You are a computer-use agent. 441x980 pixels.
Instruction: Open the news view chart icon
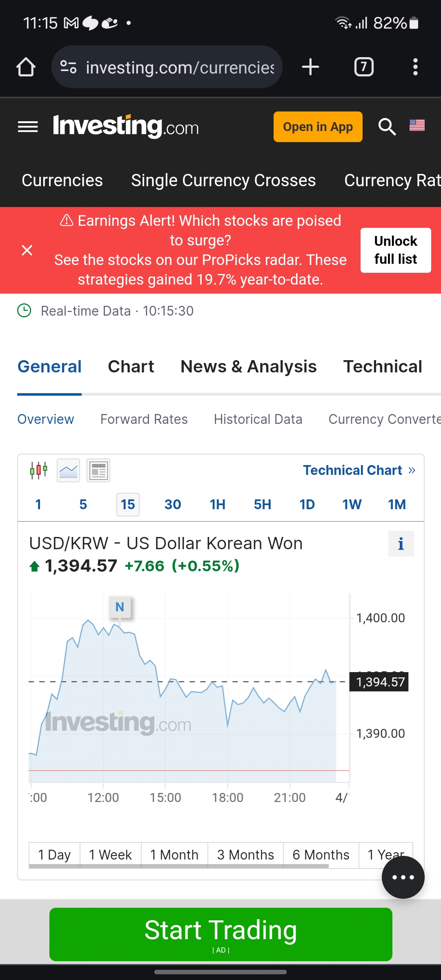coord(98,470)
